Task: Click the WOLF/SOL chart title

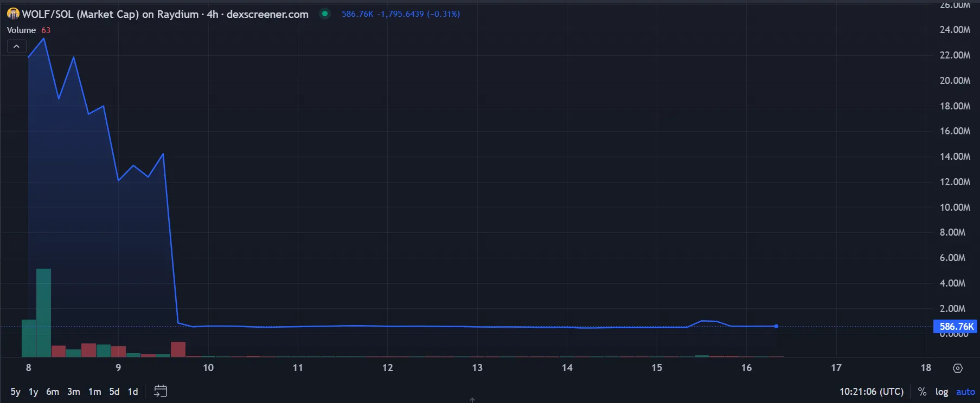Action: [x=165, y=14]
